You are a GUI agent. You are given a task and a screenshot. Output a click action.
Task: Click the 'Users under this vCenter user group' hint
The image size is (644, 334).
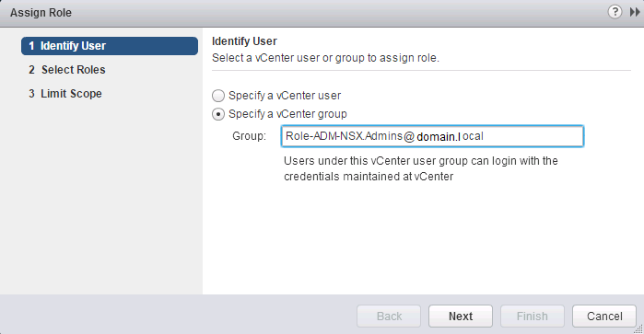(420, 168)
